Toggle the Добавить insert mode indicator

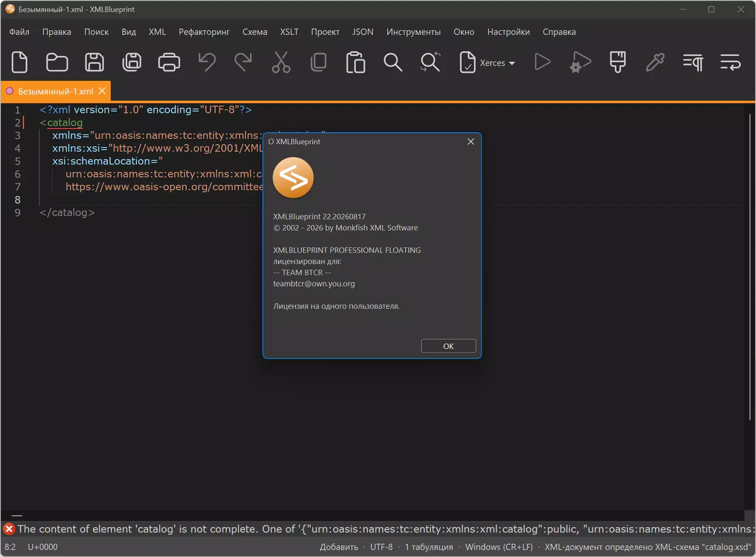click(339, 547)
